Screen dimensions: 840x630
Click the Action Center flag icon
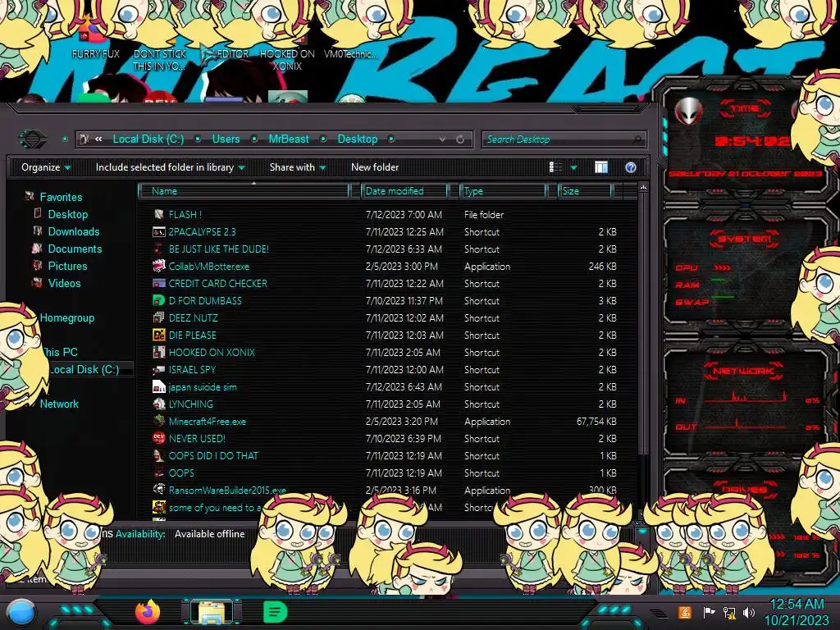coord(710,612)
